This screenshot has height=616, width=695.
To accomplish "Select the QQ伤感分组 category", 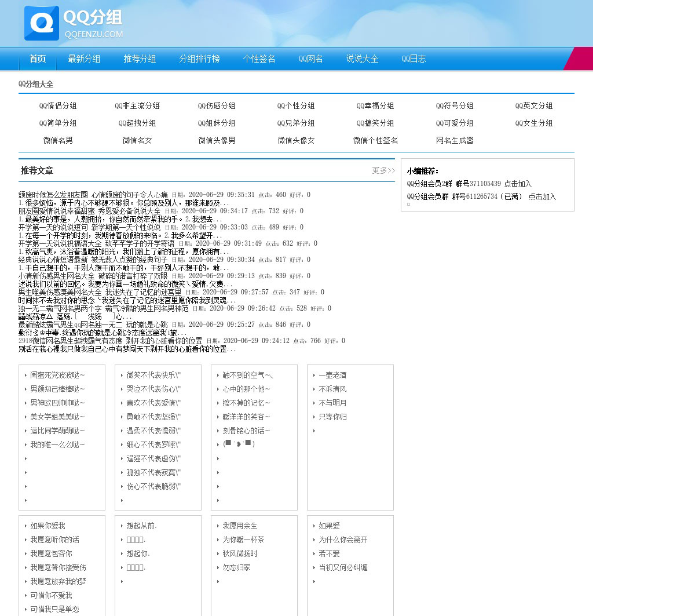I will pos(217,105).
